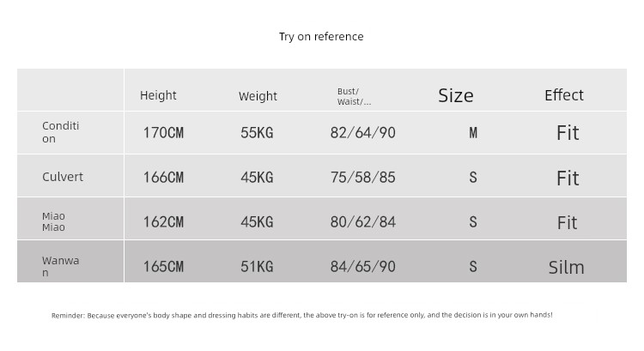Viewport: 644px width, 351px height.
Task: Select the Weight column header
Action: click(x=258, y=96)
